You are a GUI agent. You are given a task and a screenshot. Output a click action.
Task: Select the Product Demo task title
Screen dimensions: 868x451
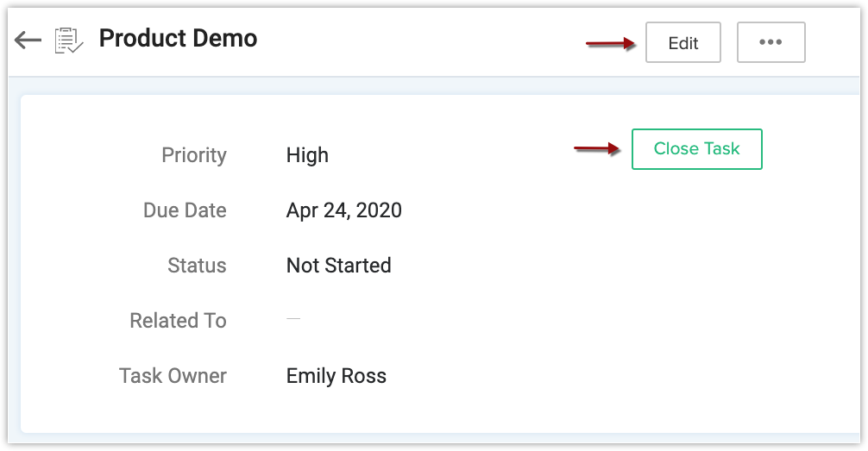(x=179, y=38)
